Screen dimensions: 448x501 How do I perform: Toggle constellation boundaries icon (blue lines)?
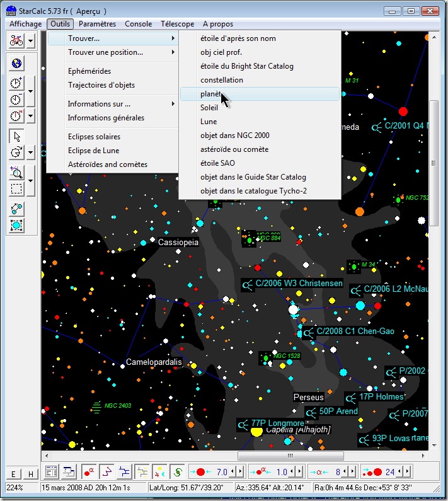124,471
